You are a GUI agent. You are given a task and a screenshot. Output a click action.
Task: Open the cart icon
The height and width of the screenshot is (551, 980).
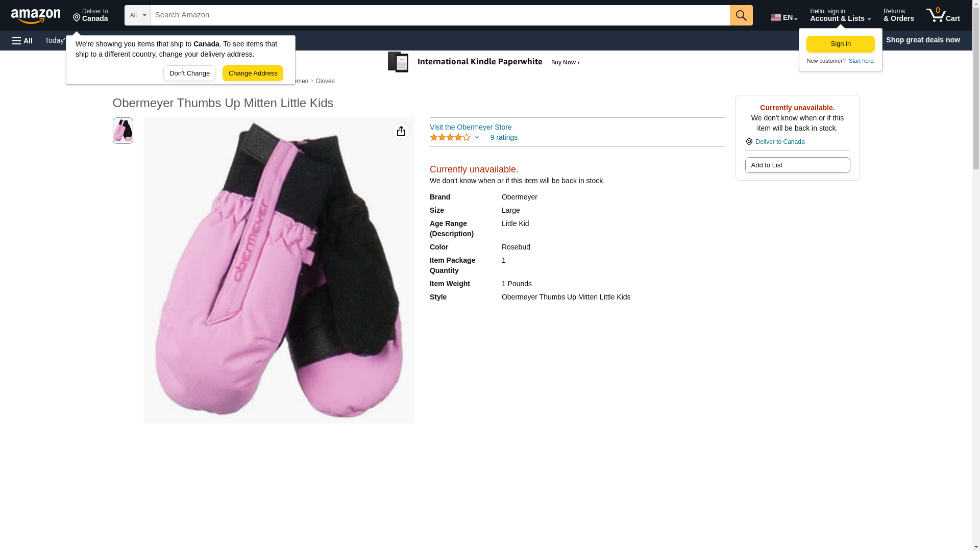coord(943,15)
